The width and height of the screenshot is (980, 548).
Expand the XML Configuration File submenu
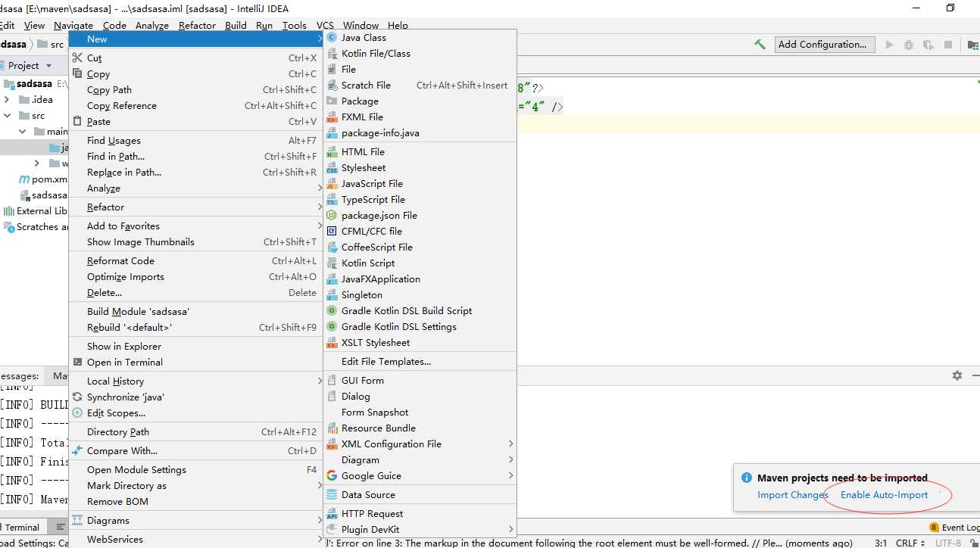point(511,444)
